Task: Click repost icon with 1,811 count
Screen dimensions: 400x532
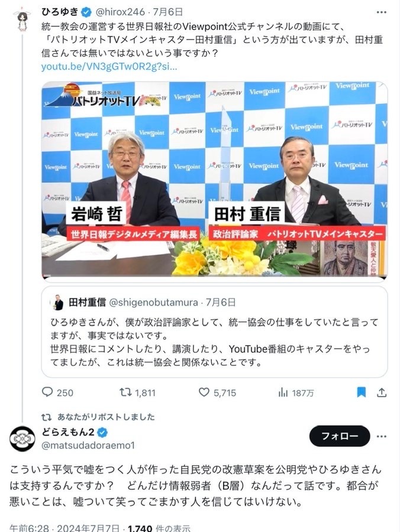Action: (125, 392)
